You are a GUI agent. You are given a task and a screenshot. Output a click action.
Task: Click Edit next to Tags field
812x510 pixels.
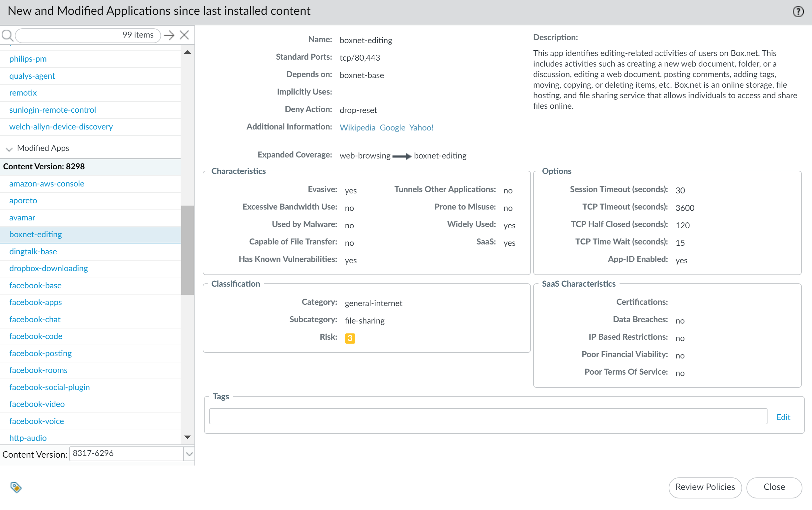tap(783, 417)
